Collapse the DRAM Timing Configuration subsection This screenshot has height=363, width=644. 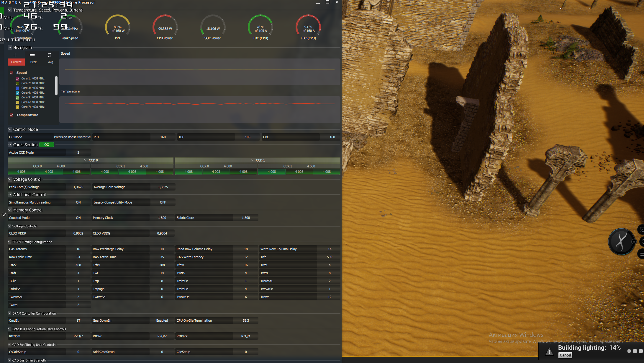(9, 242)
